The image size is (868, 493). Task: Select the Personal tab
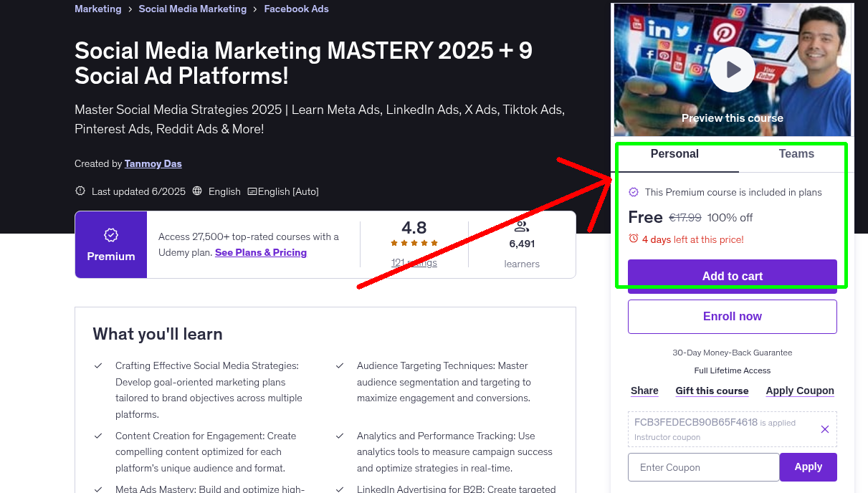pos(674,153)
